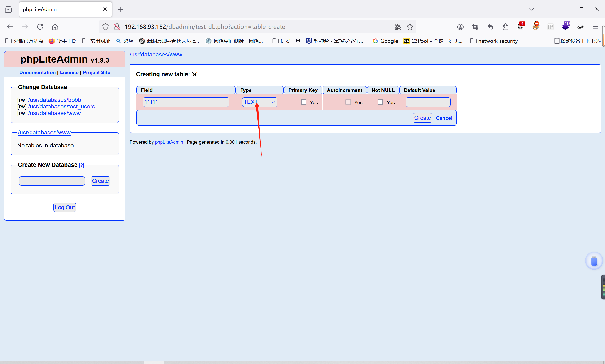
Task: Click Create button for new table
Action: (x=422, y=118)
